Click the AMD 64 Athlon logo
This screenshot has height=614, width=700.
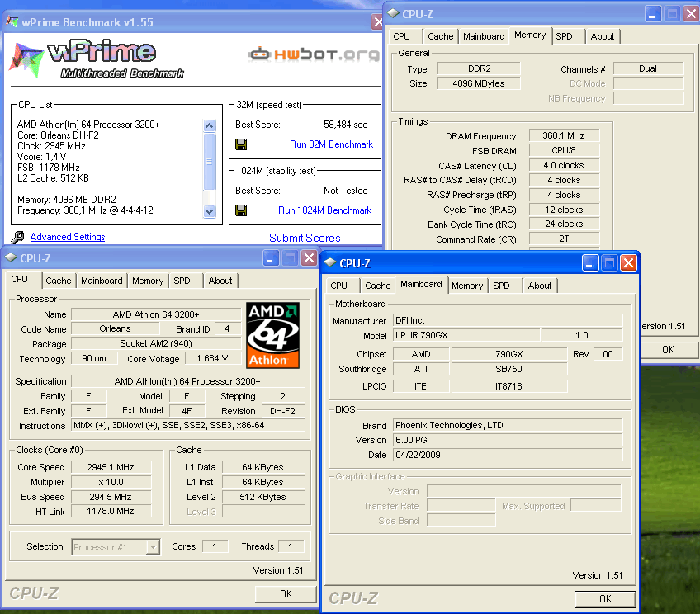pyautogui.click(x=272, y=335)
